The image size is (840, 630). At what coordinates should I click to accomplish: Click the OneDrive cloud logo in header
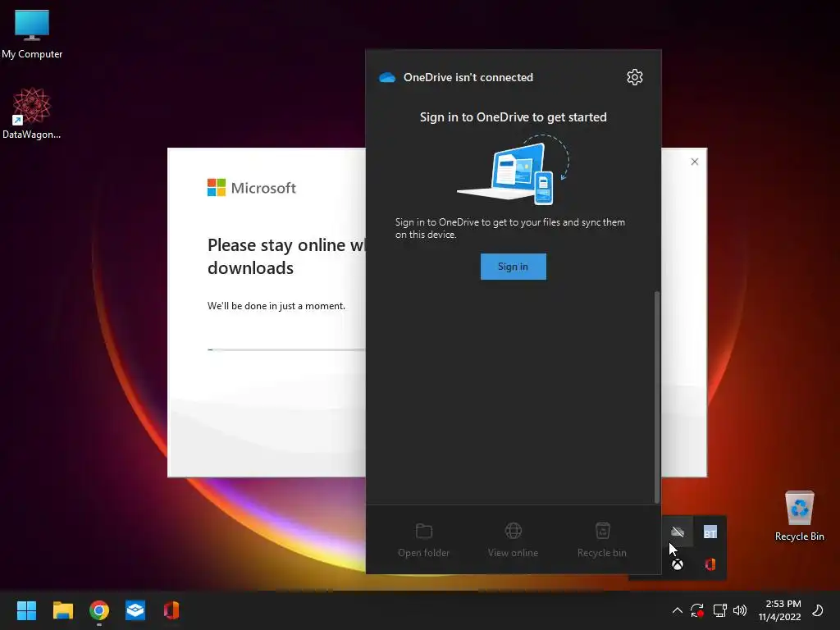point(387,78)
